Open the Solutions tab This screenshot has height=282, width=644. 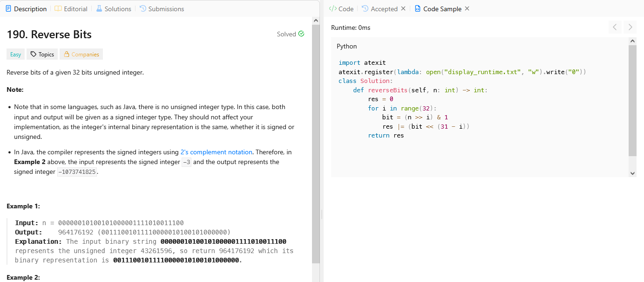(114, 9)
